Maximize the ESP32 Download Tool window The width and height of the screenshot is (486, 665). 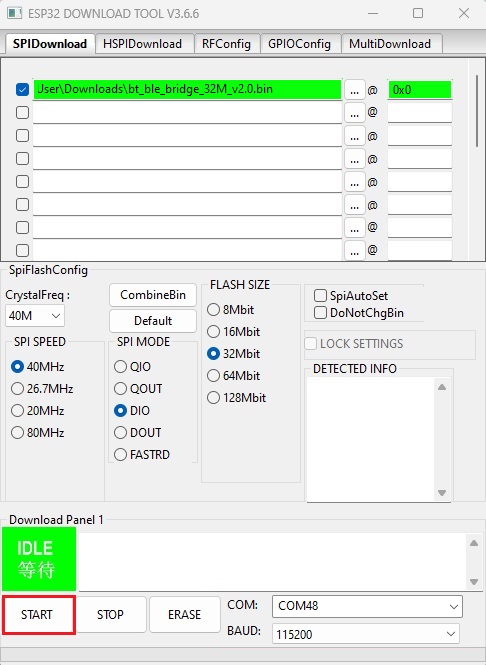(x=418, y=13)
